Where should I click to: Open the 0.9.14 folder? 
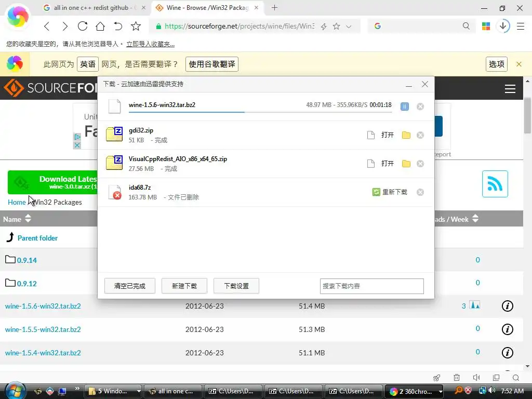coord(27,260)
